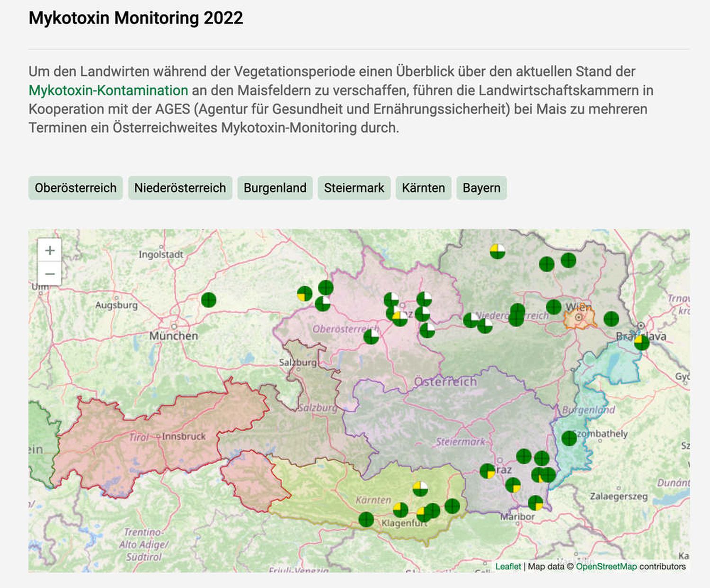The height and width of the screenshot is (588, 710).
Task: Click the easternmost green marker in Kärnten
Action: point(452,506)
